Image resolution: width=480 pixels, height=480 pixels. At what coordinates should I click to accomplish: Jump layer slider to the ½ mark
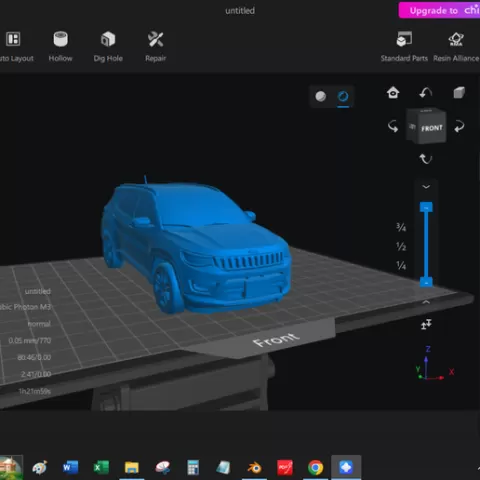pos(401,246)
